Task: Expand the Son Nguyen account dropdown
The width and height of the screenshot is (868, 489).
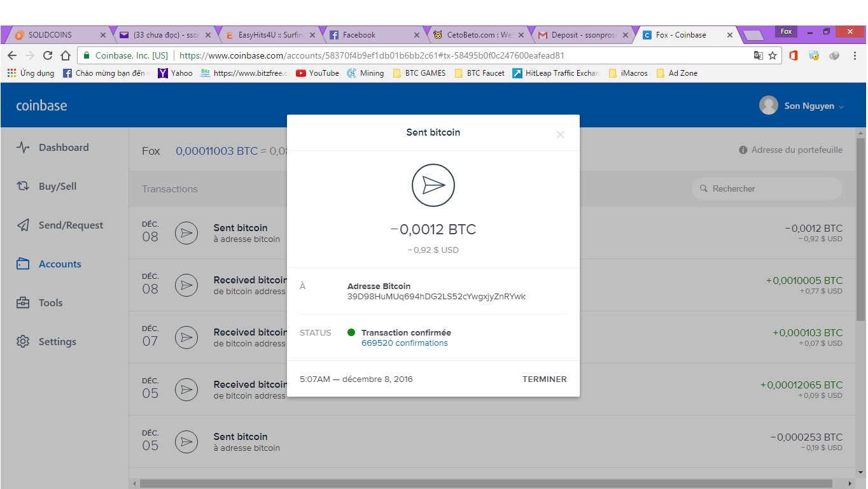Action: pyautogui.click(x=841, y=107)
